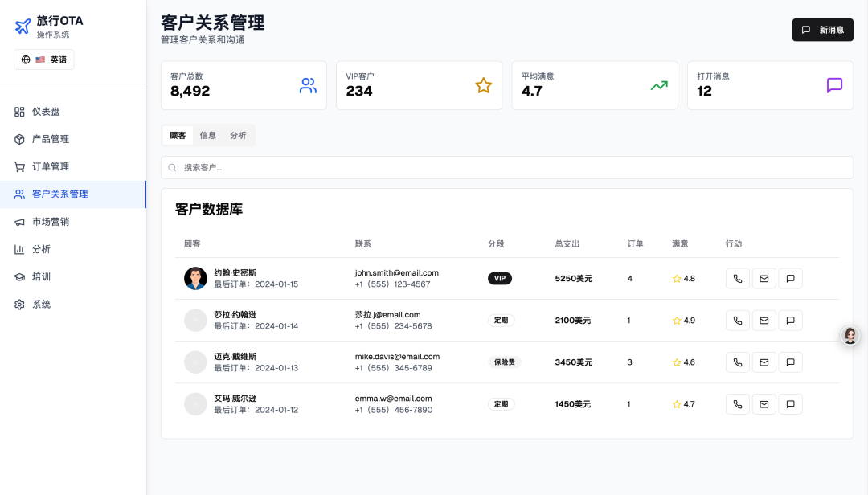Click the phone icon for 艾玛·威尔逊
This screenshot has height=495, width=868.
(738, 404)
